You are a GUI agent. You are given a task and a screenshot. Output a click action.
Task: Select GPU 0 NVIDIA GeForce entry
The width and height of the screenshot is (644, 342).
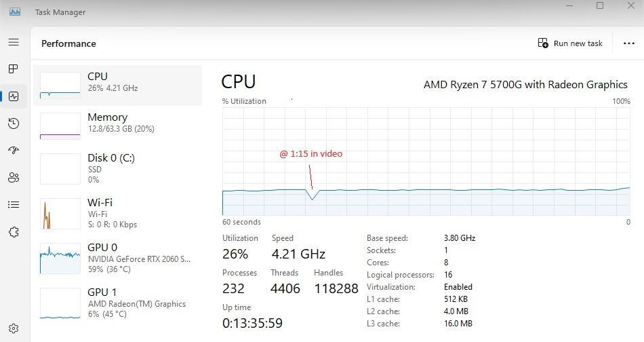[x=118, y=257]
